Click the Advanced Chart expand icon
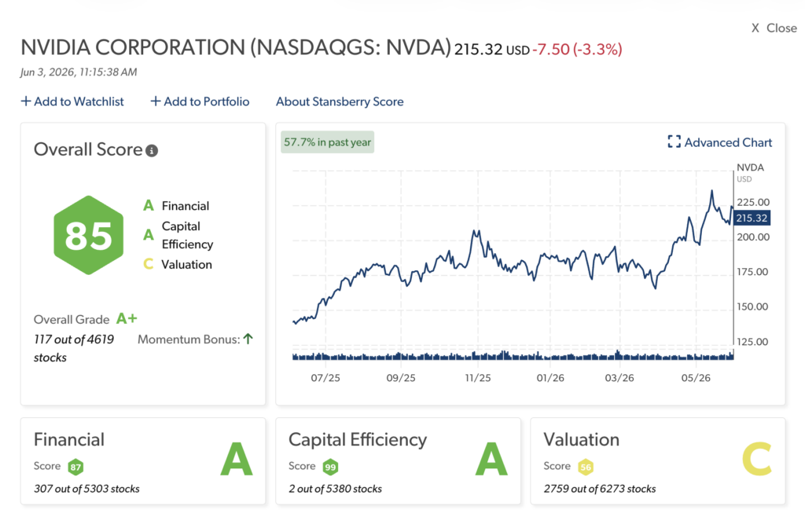 tap(674, 142)
